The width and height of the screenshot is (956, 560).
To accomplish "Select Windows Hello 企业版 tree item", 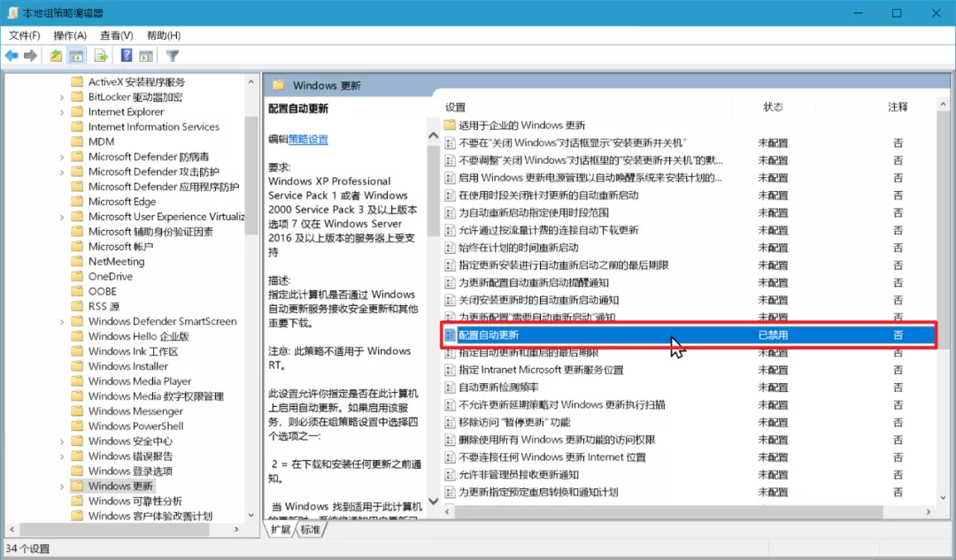I will [x=138, y=336].
